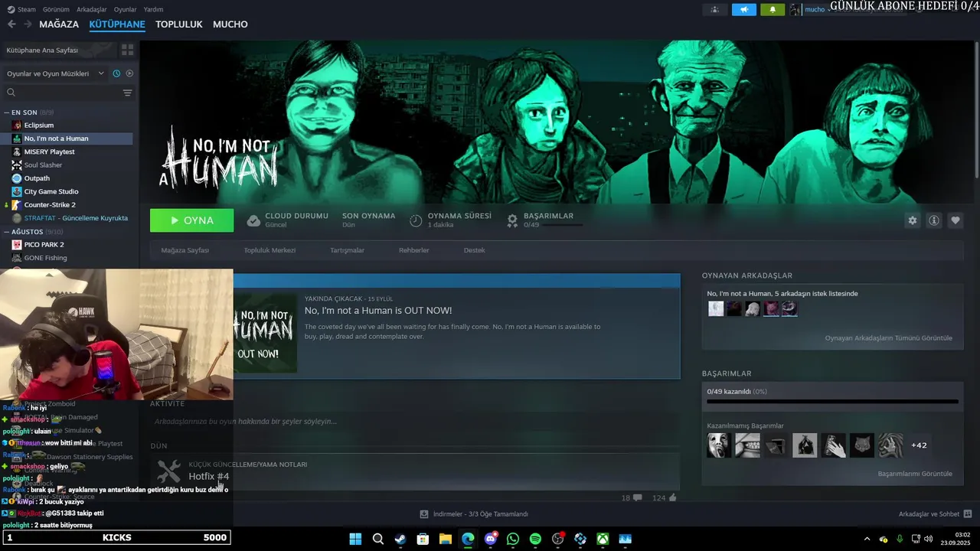Open Arkadaşlar ve Sohbet panel

pyautogui.click(x=935, y=514)
